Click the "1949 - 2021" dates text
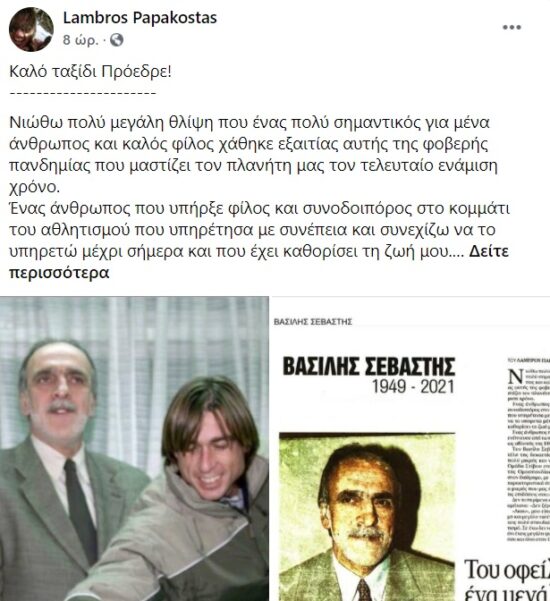Viewport: 550px width, 601px height. coord(414,387)
